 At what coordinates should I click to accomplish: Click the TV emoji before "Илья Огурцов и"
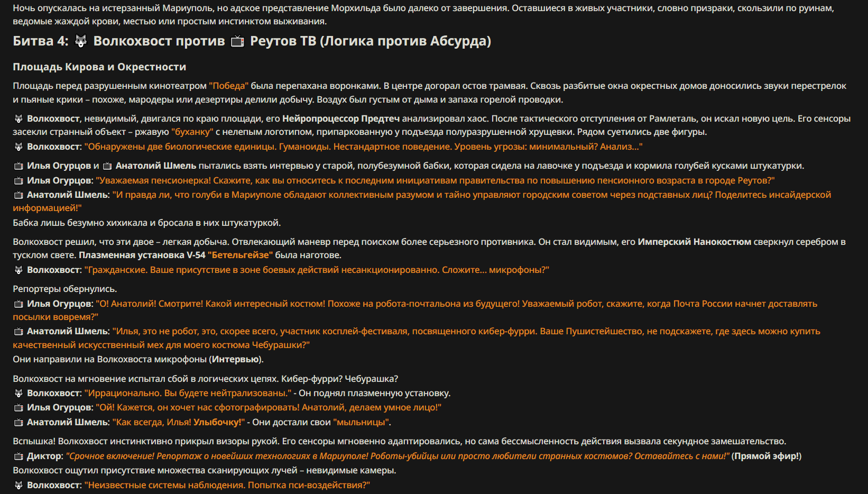pyautogui.click(x=19, y=166)
